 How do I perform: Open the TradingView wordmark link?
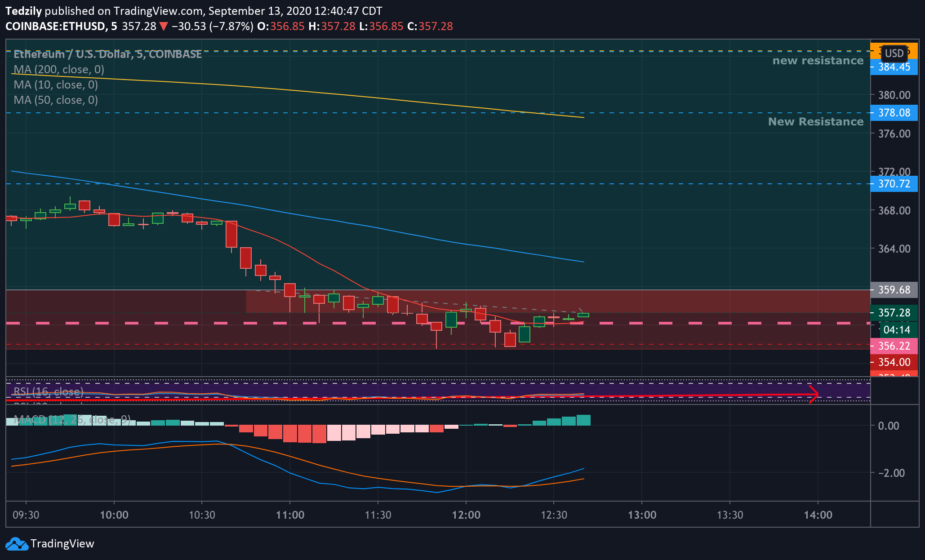point(62,544)
